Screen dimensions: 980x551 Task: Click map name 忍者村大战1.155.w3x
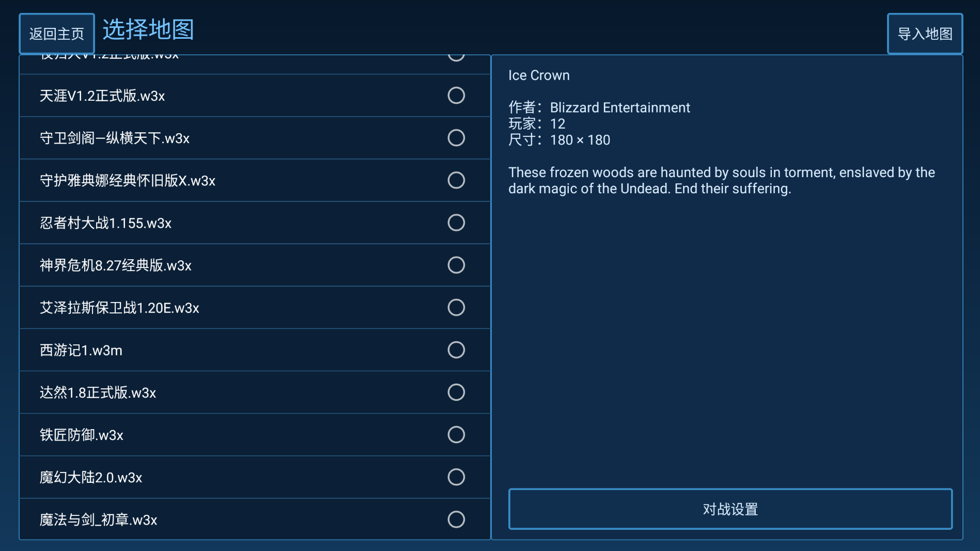(x=105, y=223)
